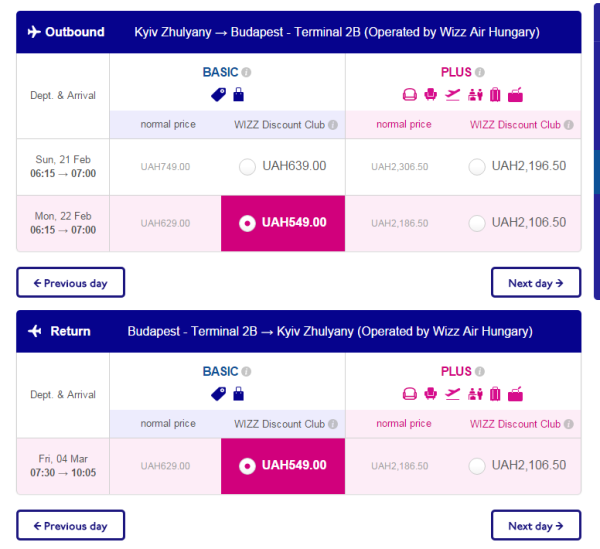
Task: Choose the Return UAH2,106.50 PLUS fare
Action: (477, 466)
